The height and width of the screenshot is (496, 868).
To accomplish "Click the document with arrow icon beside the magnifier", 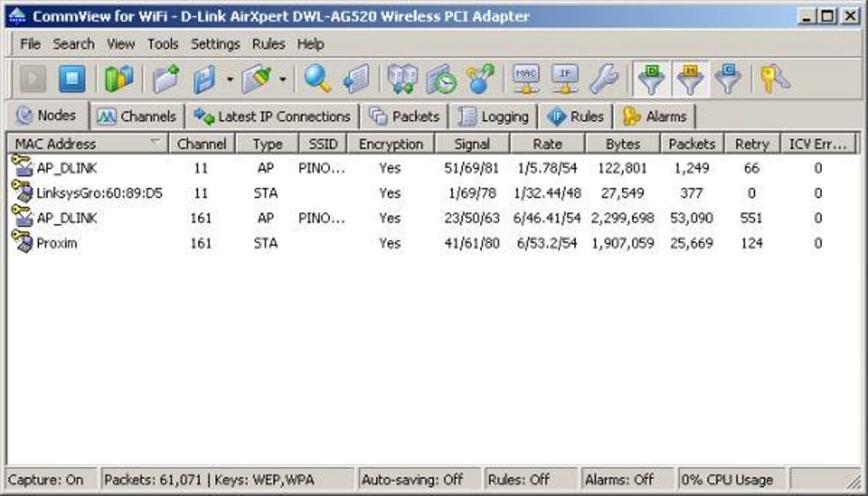I will click(356, 79).
